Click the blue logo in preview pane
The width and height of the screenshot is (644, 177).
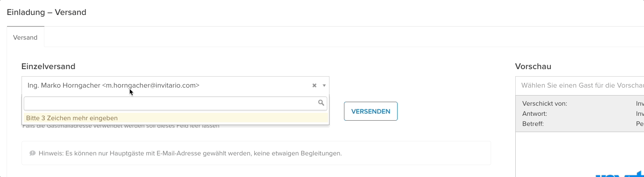click(619, 175)
